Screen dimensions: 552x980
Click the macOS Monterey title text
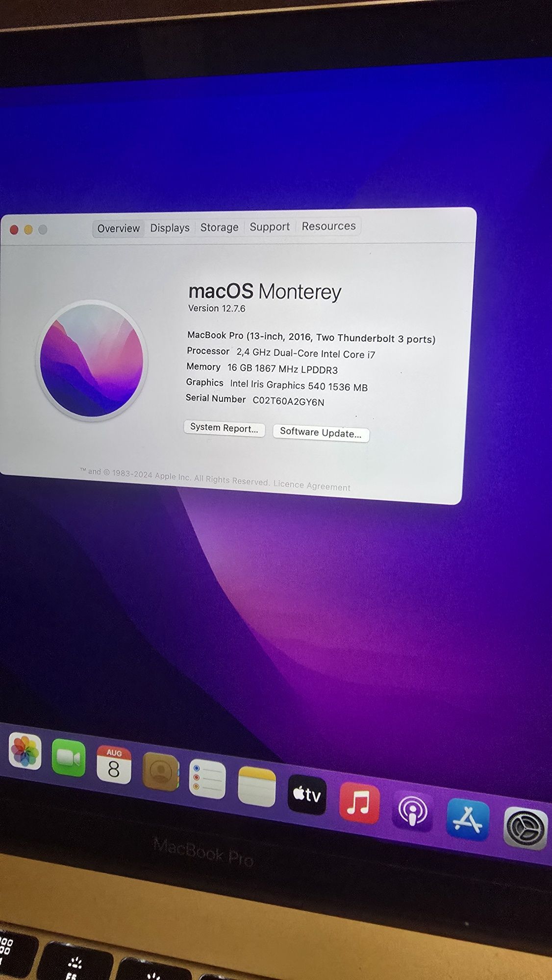265,292
